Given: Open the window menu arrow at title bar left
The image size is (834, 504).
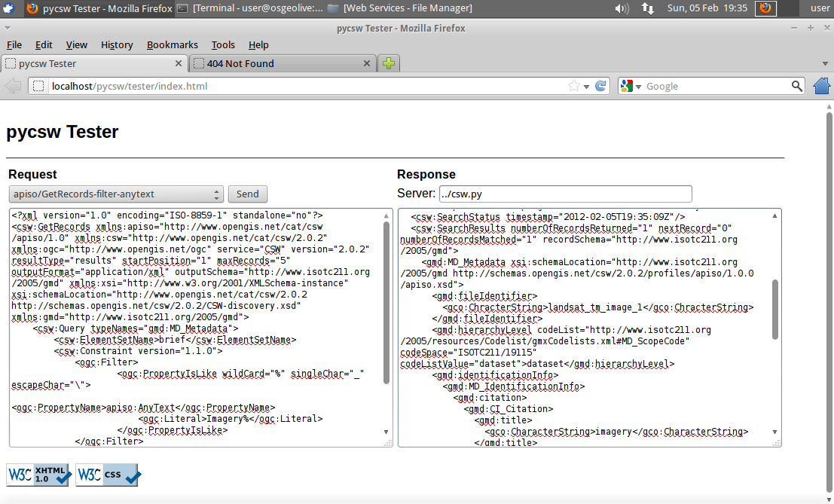Looking at the screenshot, I should point(8,28).
